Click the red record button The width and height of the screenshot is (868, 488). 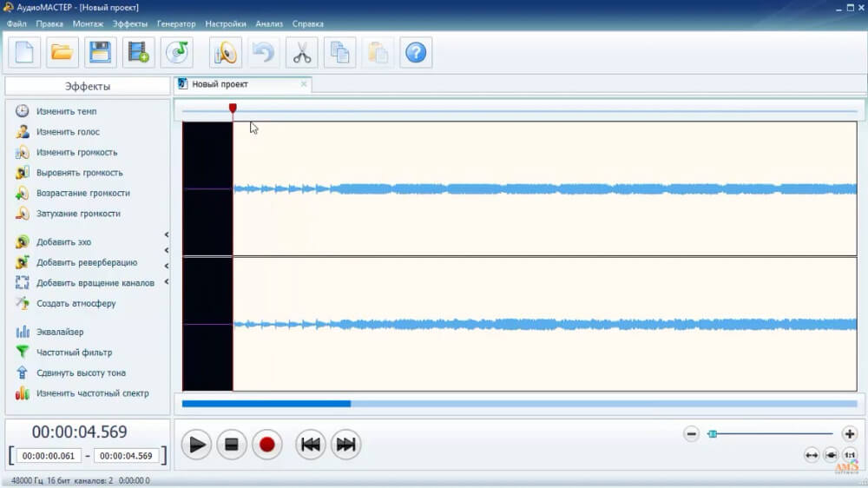266,445
